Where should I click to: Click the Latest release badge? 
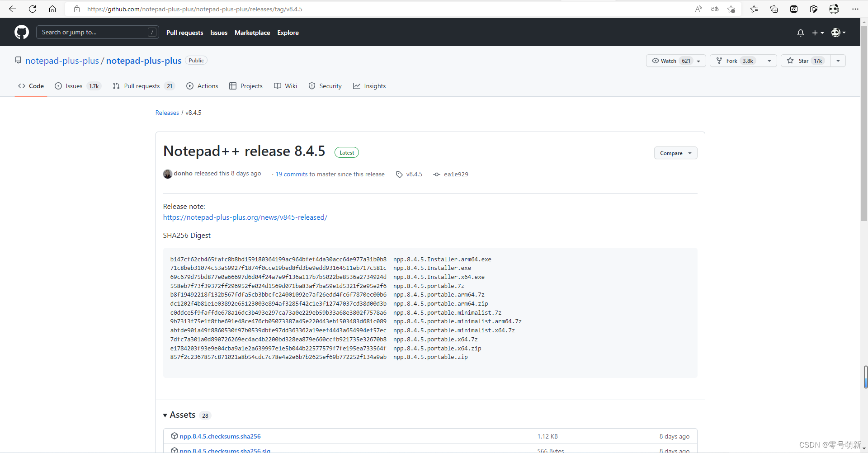tap(347, 153)
